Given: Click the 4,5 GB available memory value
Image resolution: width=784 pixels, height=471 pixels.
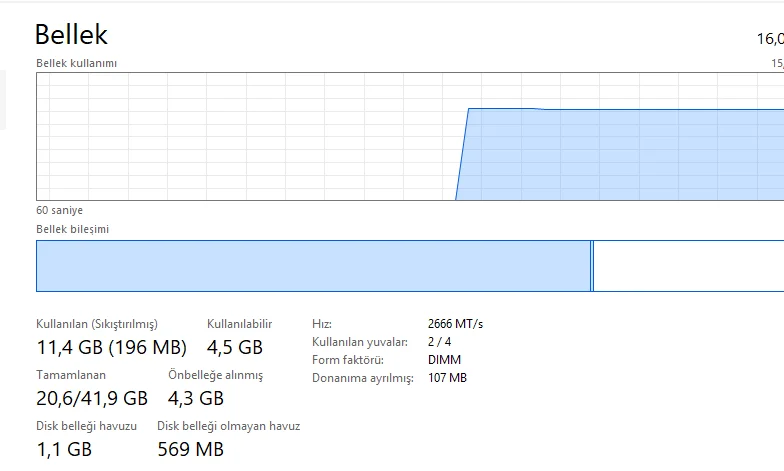Looking at the screenshot, I should tap(234, 348).
